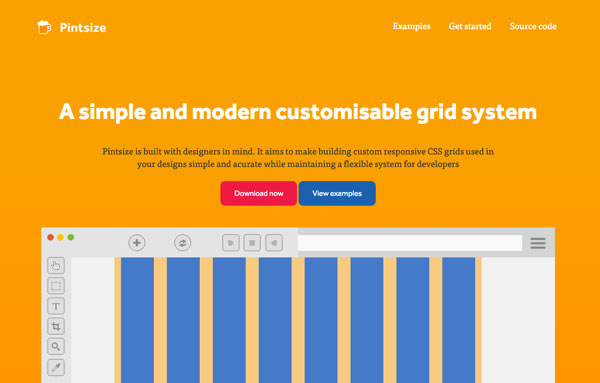This screenshot has width=600, height=383.
Task: Click the Pintsize beer mug logo
Action: tap(44, 27)
